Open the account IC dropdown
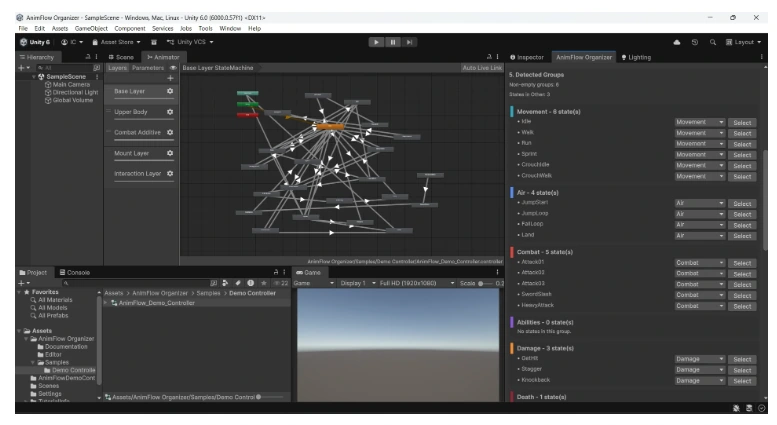Screen dimensions: 777x425 72,42
